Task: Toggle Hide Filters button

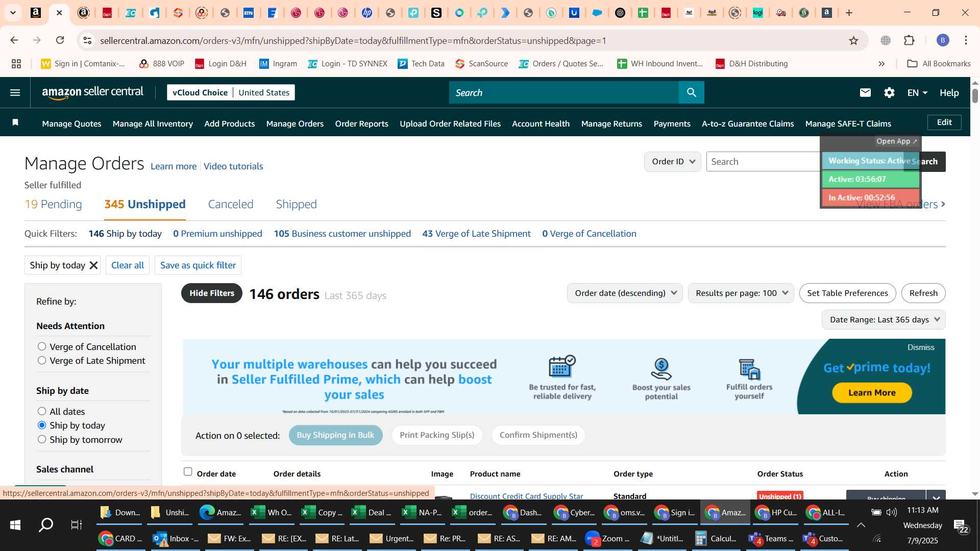Action: pyautogui.click(x=212, y=293)
